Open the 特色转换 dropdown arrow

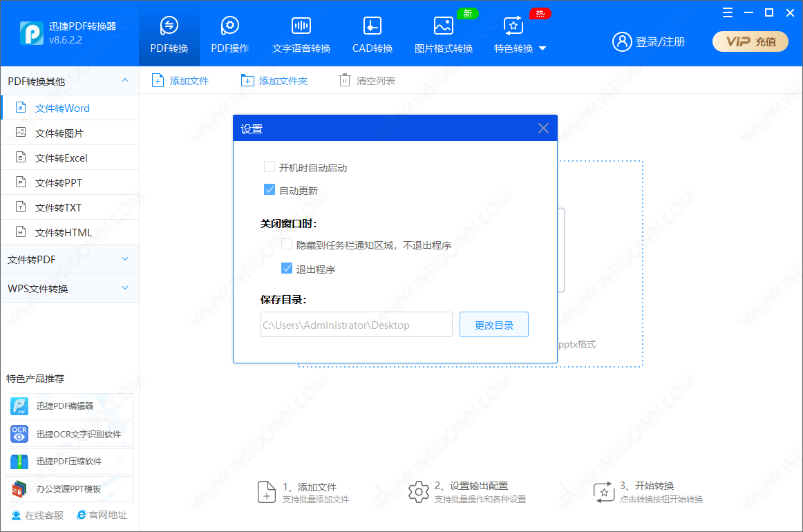542,48
